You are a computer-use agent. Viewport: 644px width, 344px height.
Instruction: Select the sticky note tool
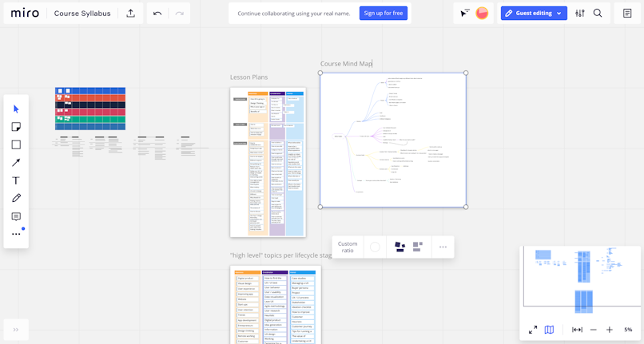[x=16, y=127]
